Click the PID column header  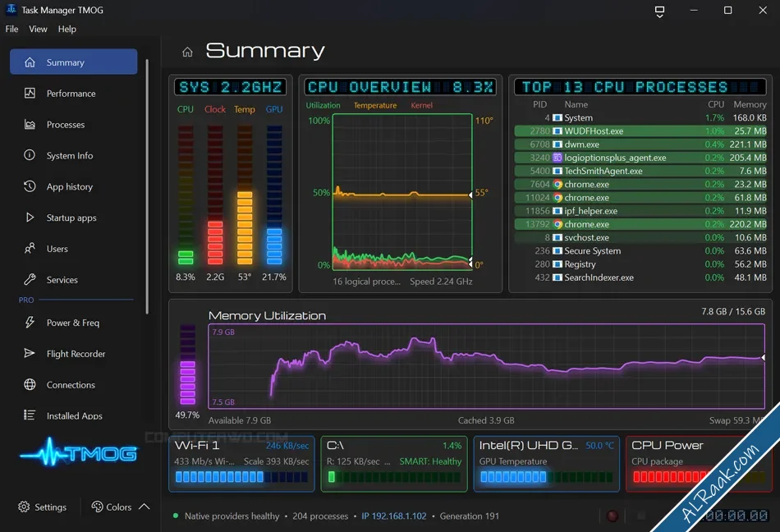(539, 104)
